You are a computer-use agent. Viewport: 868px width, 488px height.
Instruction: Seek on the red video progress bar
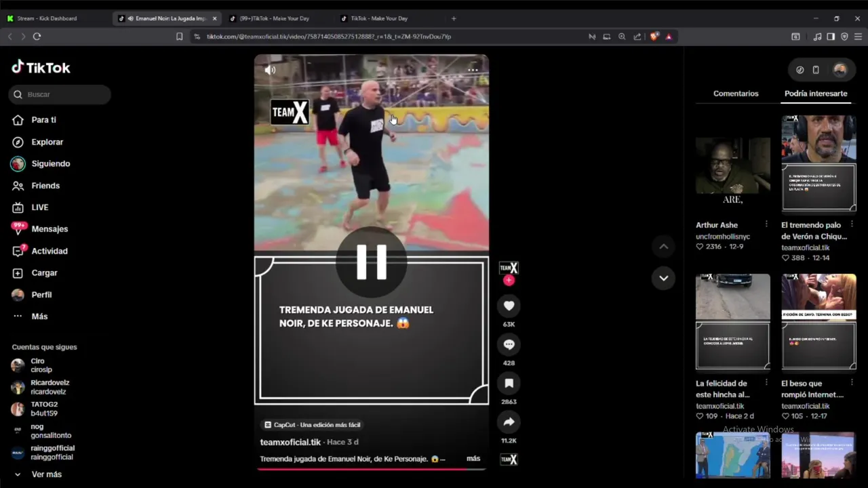371,468
